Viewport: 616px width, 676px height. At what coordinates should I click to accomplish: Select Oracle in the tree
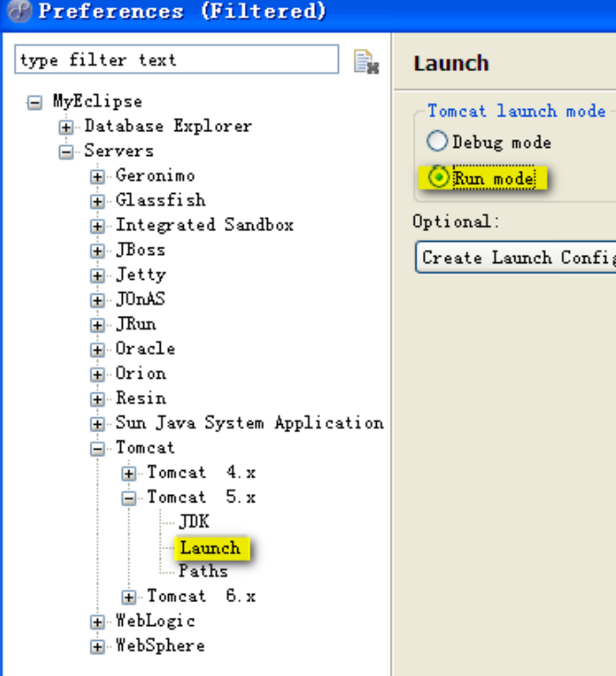(x=145, y=348)
